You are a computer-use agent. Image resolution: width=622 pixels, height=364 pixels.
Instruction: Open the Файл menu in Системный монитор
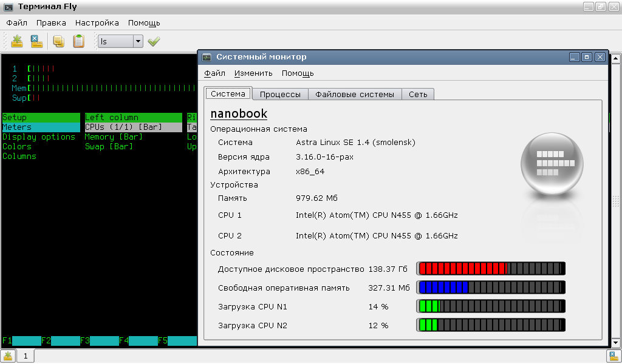(x=214, y=73)
